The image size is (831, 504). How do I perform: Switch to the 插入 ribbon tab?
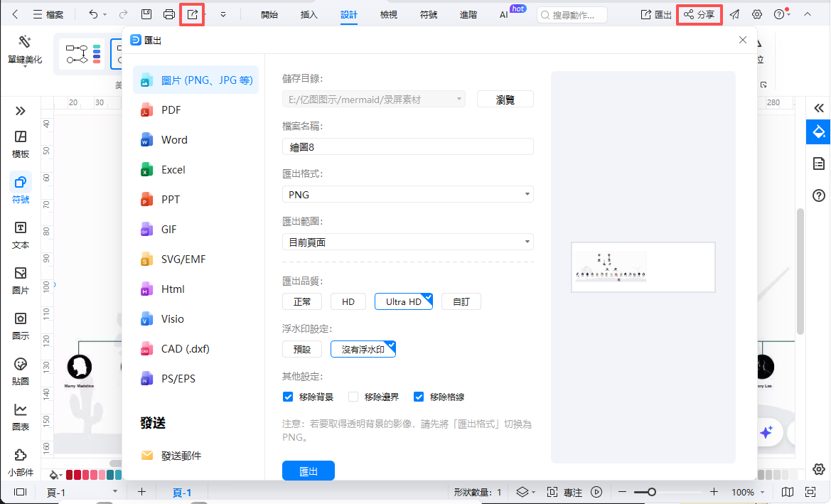point(309,14)
